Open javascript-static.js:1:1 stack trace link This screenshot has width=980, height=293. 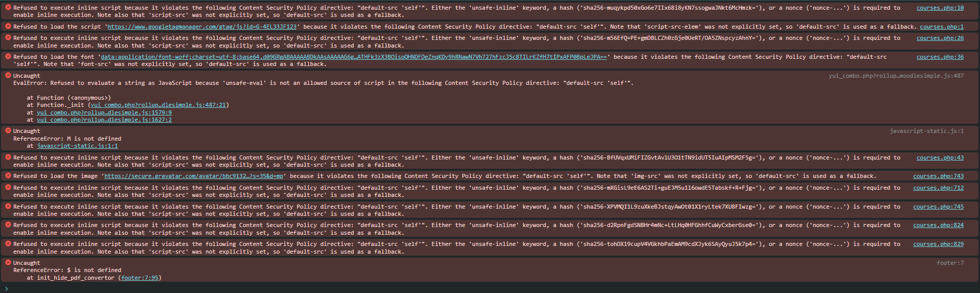(77, 146)
